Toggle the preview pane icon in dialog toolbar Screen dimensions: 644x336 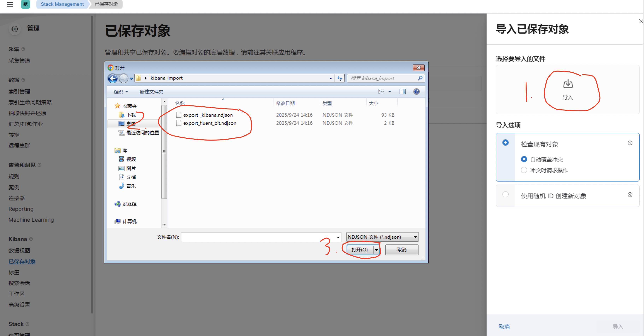pyautogui.click(x=402, y=92)
